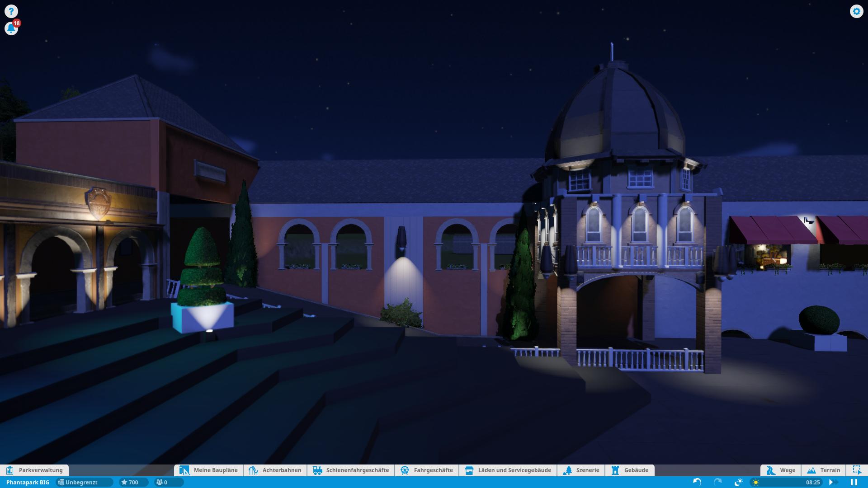868x488 pixels.
Task: Click the roller coaster icon for Achterbahnen
Action: pos(253,470)
